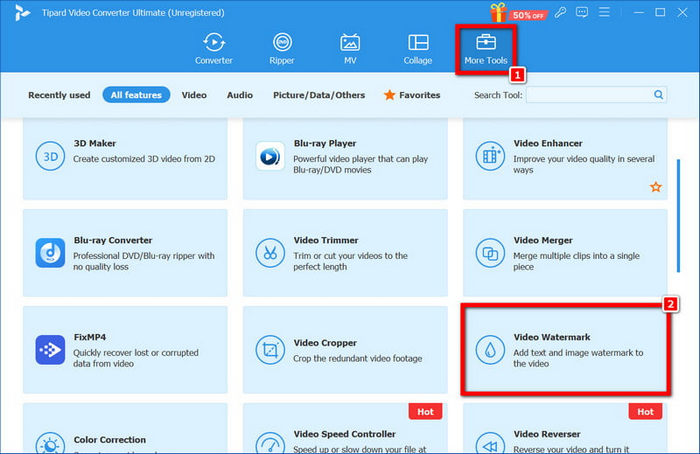The image size is (700, 454).
Task: Click the 3D Maker icon
Action: [x=50, y=156]
